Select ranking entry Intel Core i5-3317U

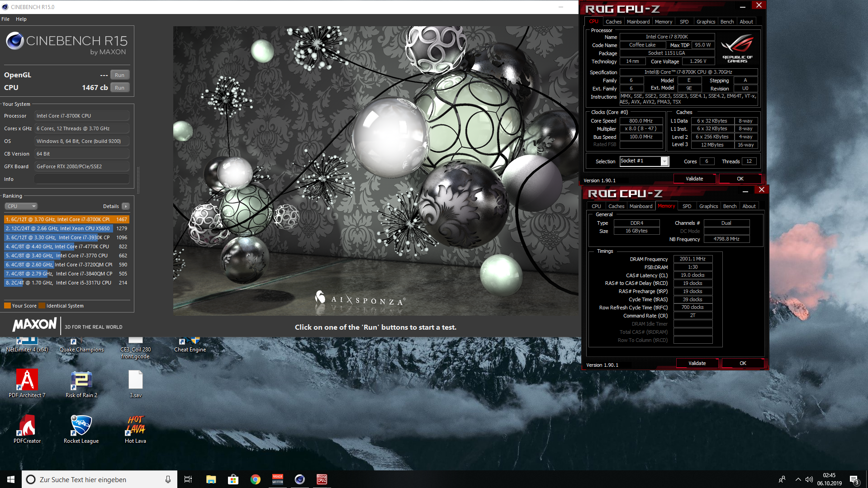[x=66, y=283]
